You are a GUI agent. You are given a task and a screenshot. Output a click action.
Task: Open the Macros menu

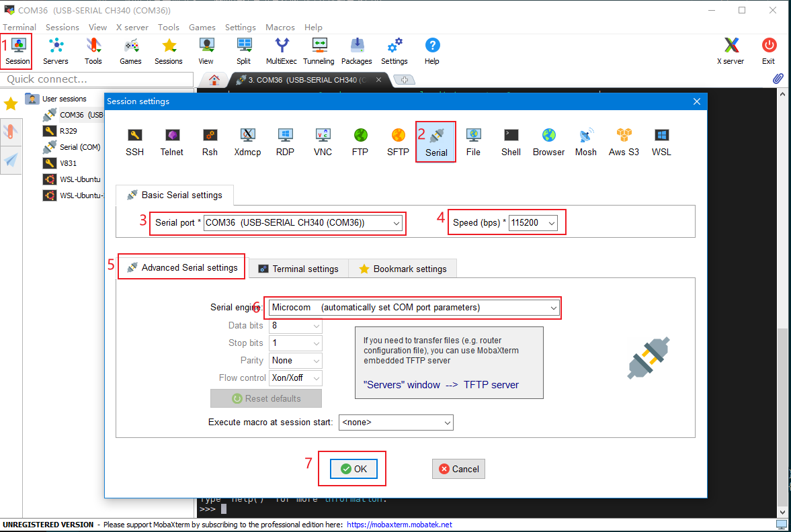pos(280,28)
